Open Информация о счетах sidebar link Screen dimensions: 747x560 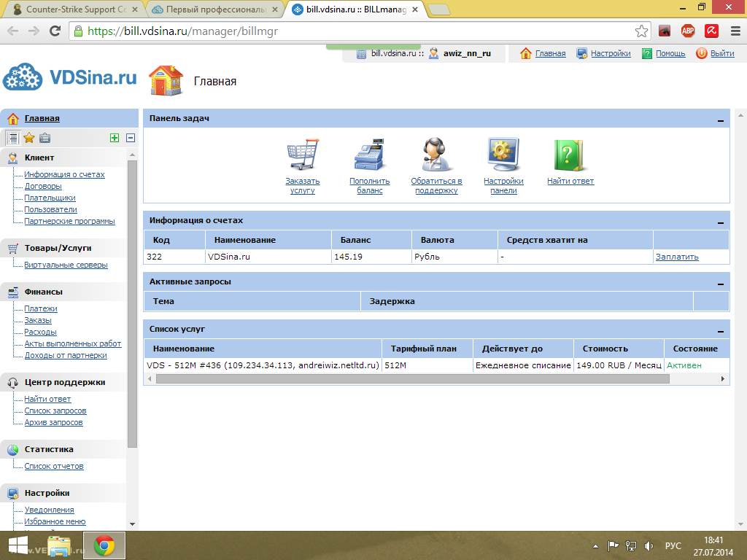[64, 175]
